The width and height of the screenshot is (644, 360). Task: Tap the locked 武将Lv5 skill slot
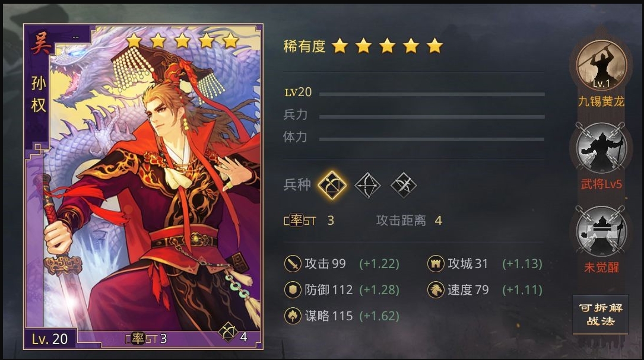pyautogui.click(x=601, y=148)
